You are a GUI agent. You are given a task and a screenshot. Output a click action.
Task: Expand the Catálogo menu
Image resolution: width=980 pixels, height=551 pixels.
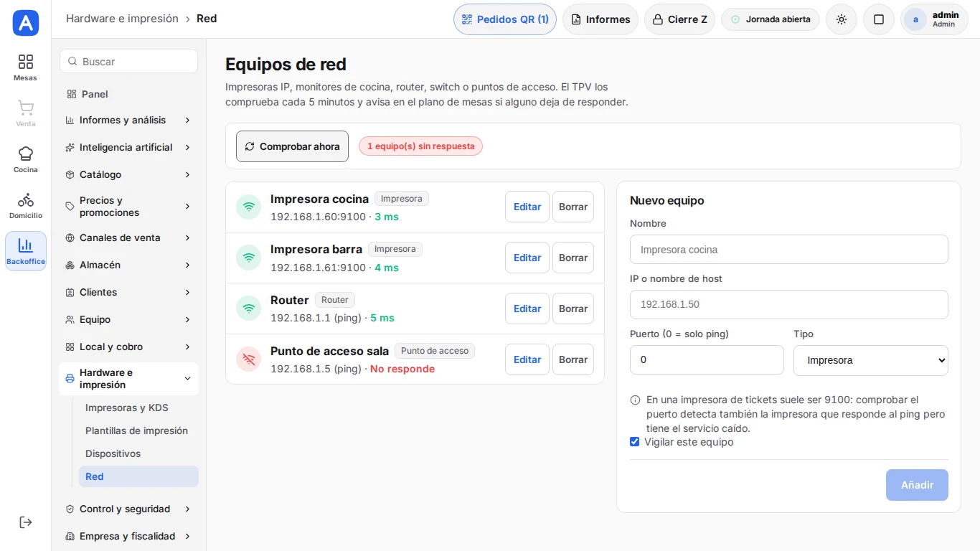pyautogui.click(x=128, y=174)
